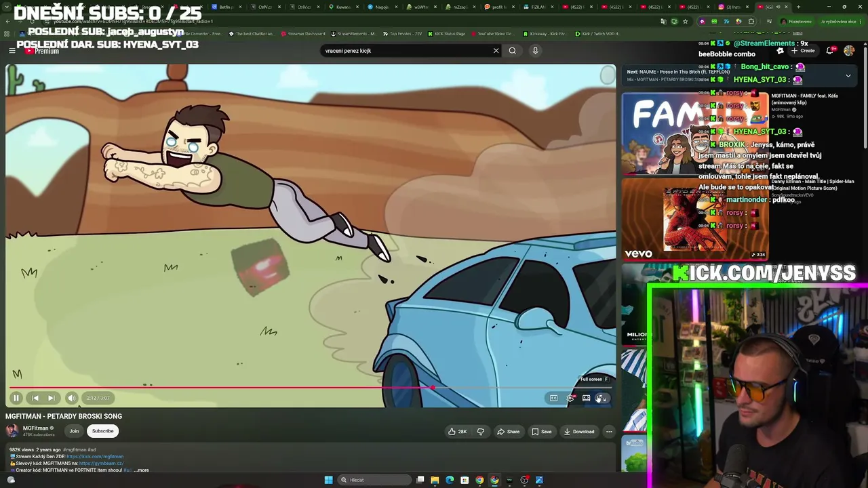
Task: Open YouTube notifications bell
Action: coord(831,51)
